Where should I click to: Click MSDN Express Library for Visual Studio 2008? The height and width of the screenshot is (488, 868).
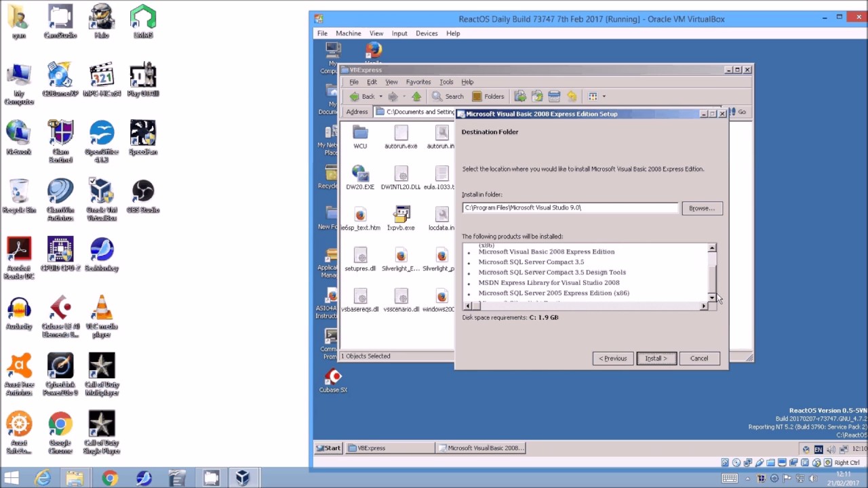pyautogui.click(x=549, y=283)
